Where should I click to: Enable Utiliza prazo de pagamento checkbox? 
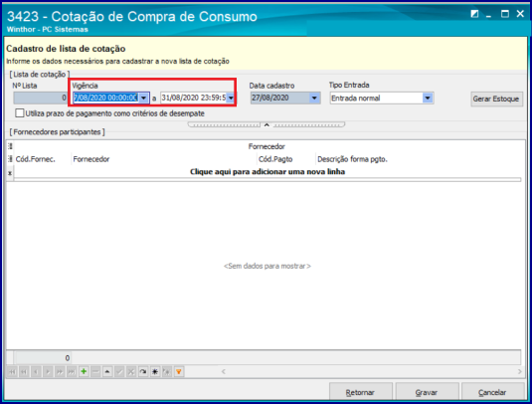click(x=20, y=113)
